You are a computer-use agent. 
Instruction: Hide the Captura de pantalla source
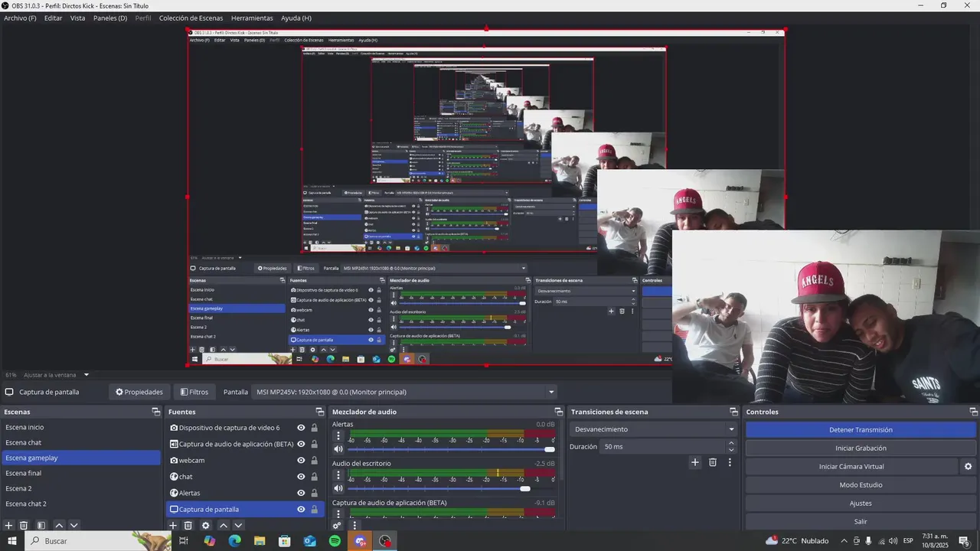[301, 509]
